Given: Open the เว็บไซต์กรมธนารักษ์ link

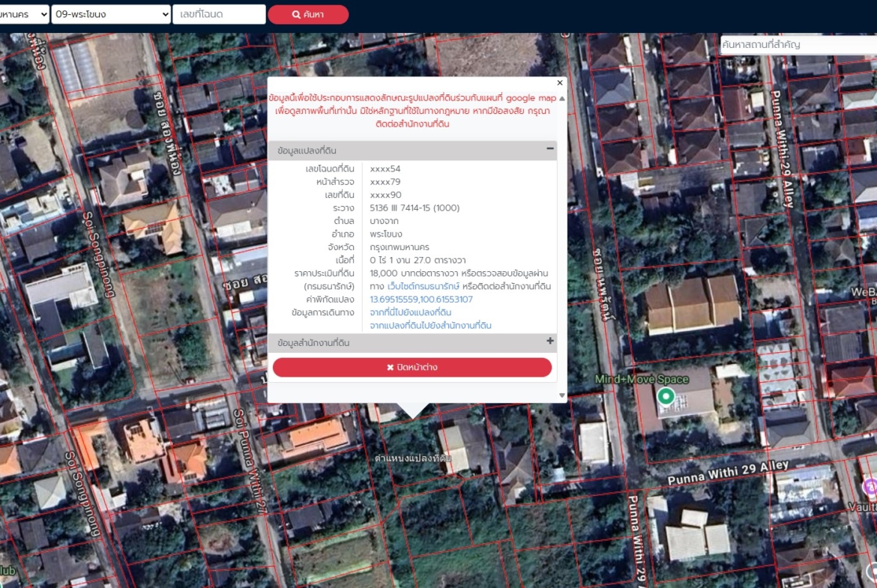Looking at the screenshot, I should point(424,286).
